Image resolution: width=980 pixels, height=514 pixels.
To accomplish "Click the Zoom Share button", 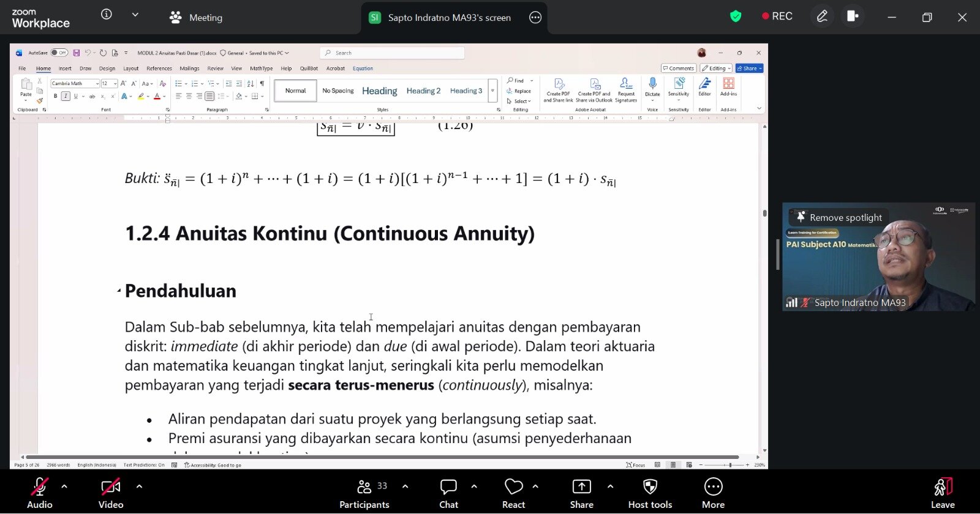I will pyautogui.click(x=581, y=493).
